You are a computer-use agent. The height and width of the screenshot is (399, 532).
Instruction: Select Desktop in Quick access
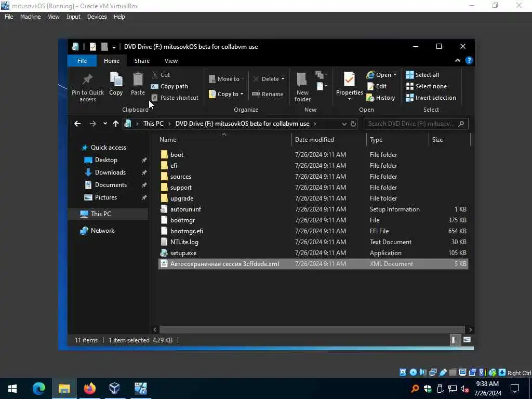pyautogui.click(x=106, y=160)
